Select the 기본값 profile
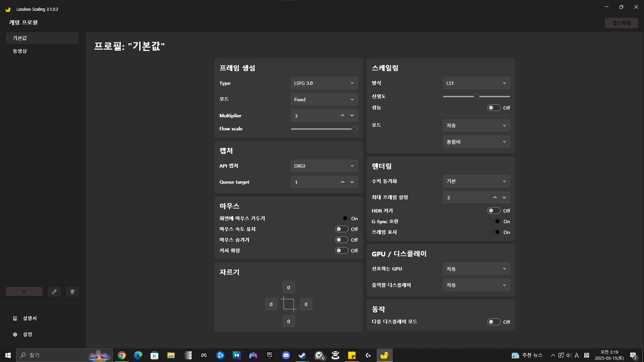 20,38
